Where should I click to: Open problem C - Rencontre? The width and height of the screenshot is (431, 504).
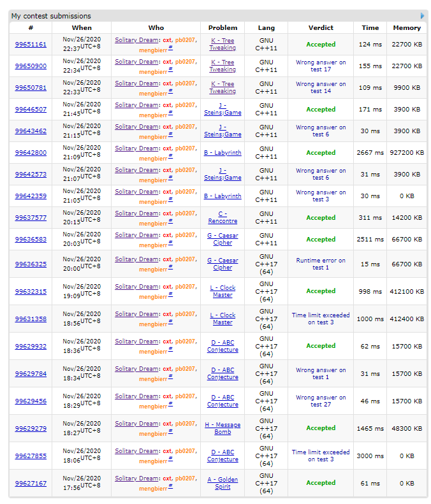[223, 217]
